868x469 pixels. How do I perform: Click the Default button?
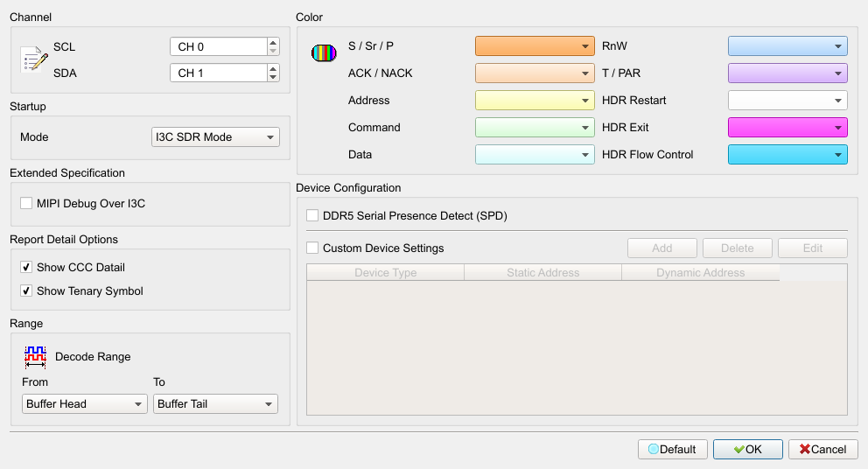673,449
